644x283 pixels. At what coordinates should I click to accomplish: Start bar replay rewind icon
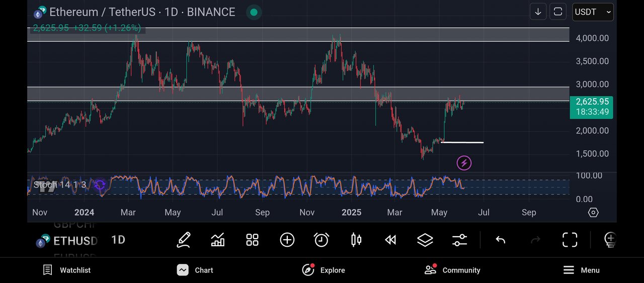pos(390,240)
